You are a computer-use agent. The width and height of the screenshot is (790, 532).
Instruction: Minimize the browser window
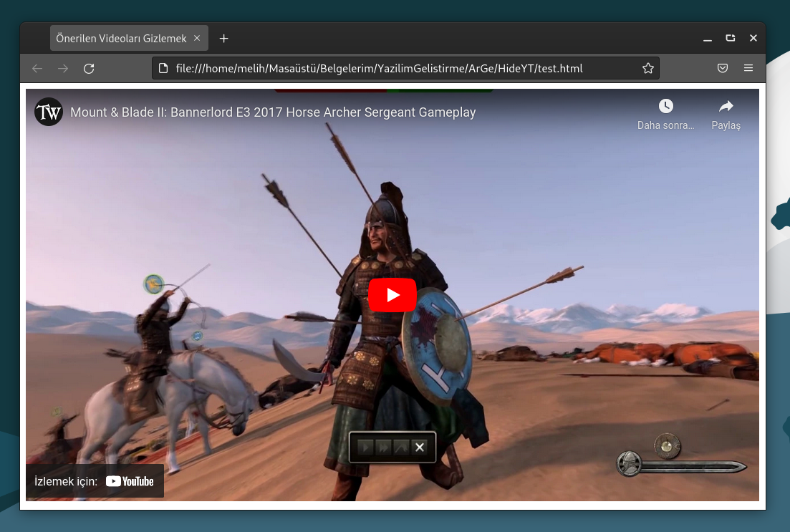tap(708, 38)
